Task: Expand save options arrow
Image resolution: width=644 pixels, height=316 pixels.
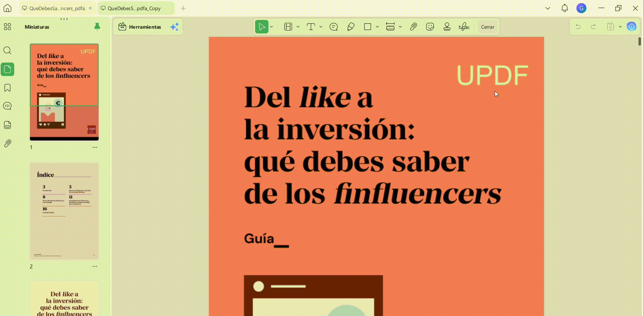Action: [x=620, y=27]
